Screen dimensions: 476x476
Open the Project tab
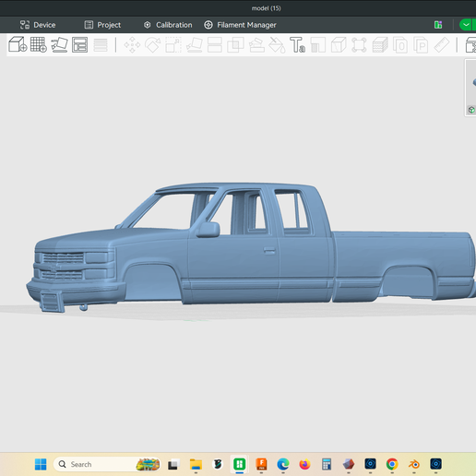pos(102,25)
